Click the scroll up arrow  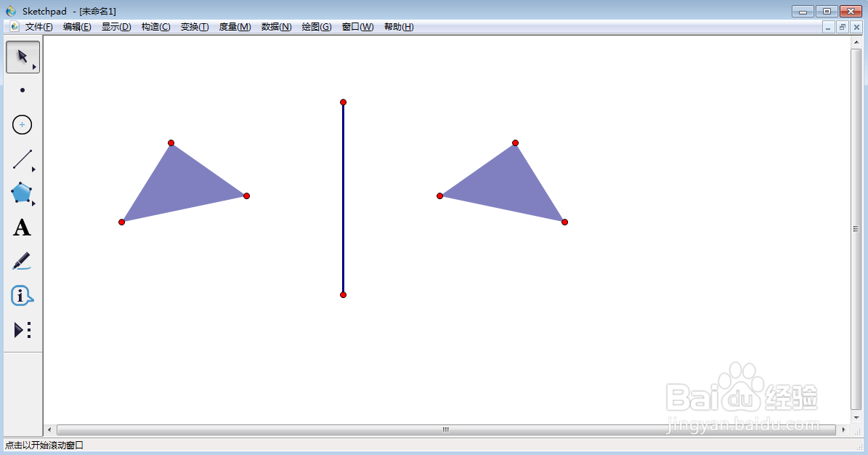[856, 41]
